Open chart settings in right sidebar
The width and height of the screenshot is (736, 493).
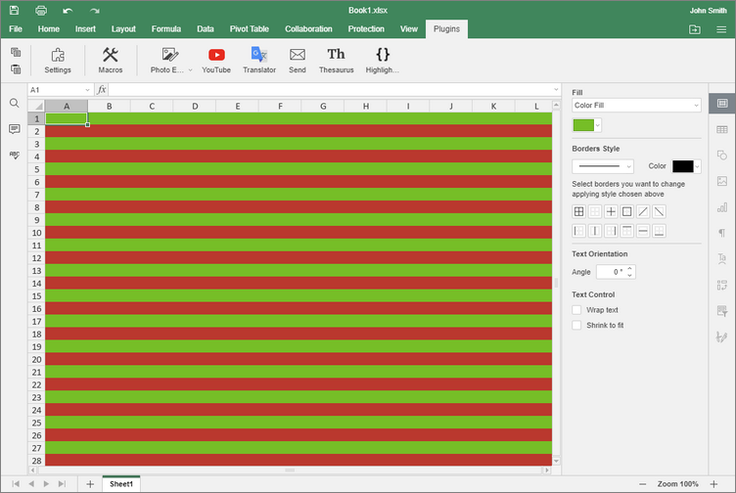(722, 207)
